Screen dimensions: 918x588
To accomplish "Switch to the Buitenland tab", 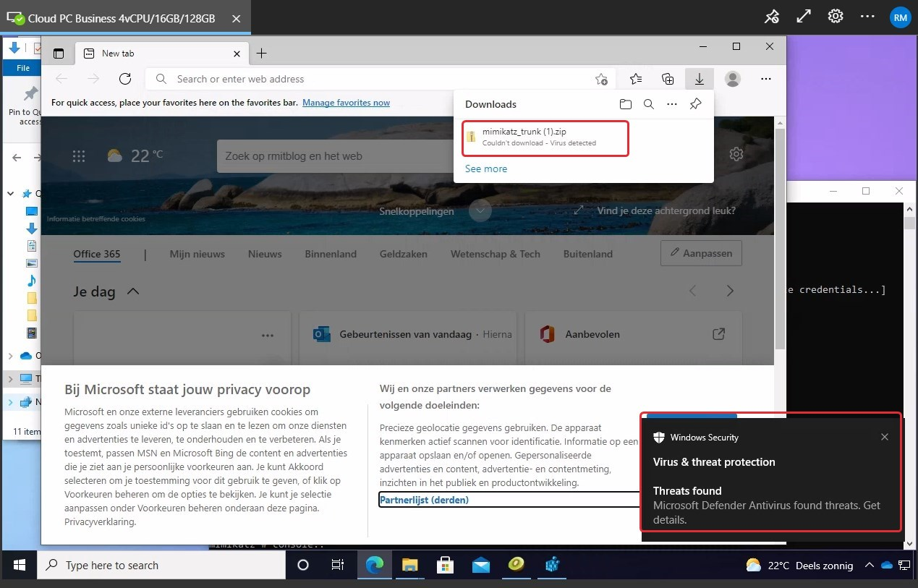I will coord(588,254).
